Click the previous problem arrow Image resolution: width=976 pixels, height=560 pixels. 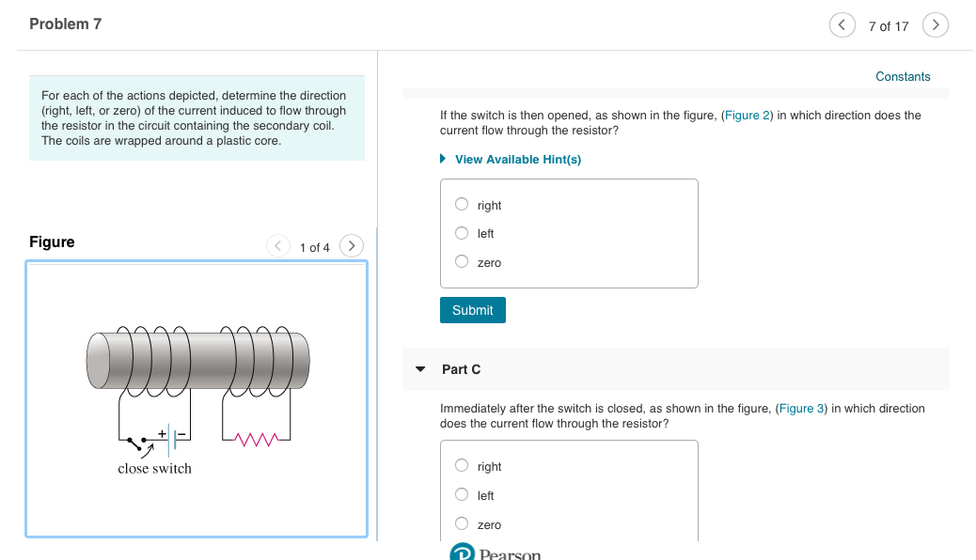pyautogui.click(x=842, y=24)
